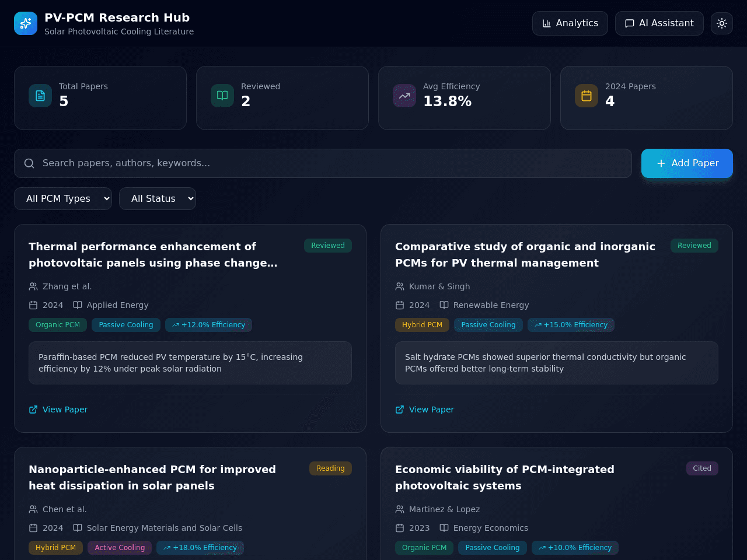Click the +18.0% Efficiency tag

tap(200, 548)
